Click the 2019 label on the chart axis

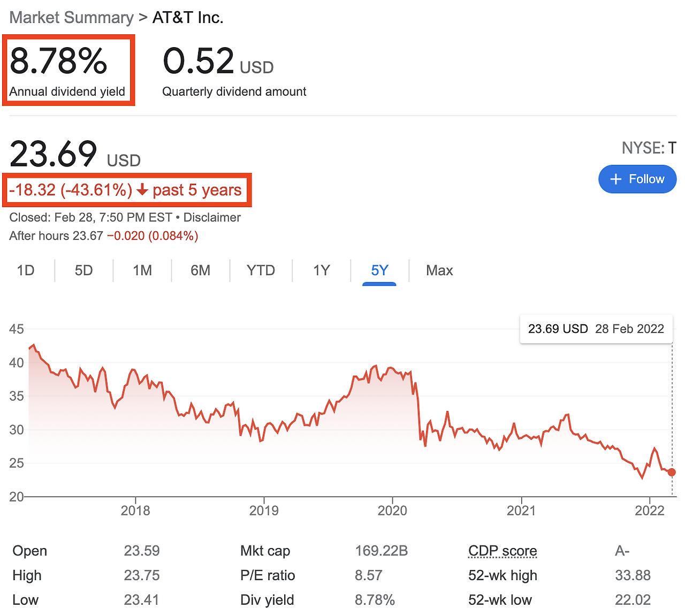[264, 511]
